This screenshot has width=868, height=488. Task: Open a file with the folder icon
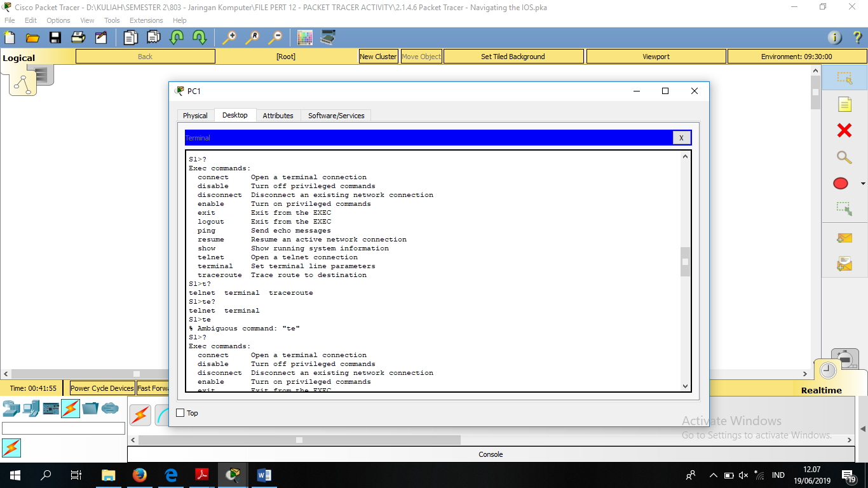pyautogui.click(x=32, y=37)
